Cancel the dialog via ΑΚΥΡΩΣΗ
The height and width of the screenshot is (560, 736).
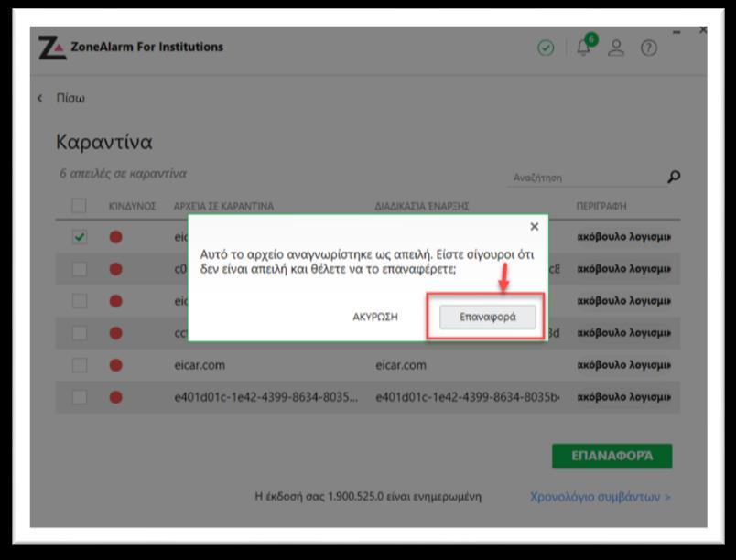[x=375, y=317]
